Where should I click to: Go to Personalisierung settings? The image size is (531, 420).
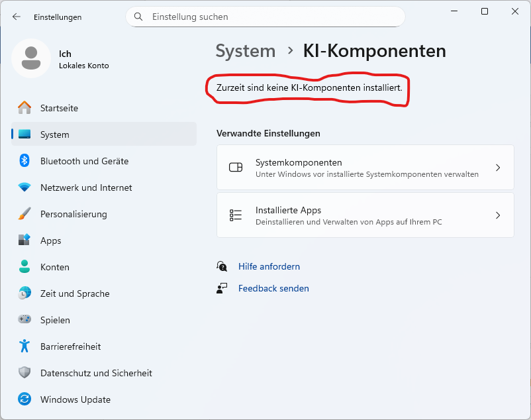[104, 213]
